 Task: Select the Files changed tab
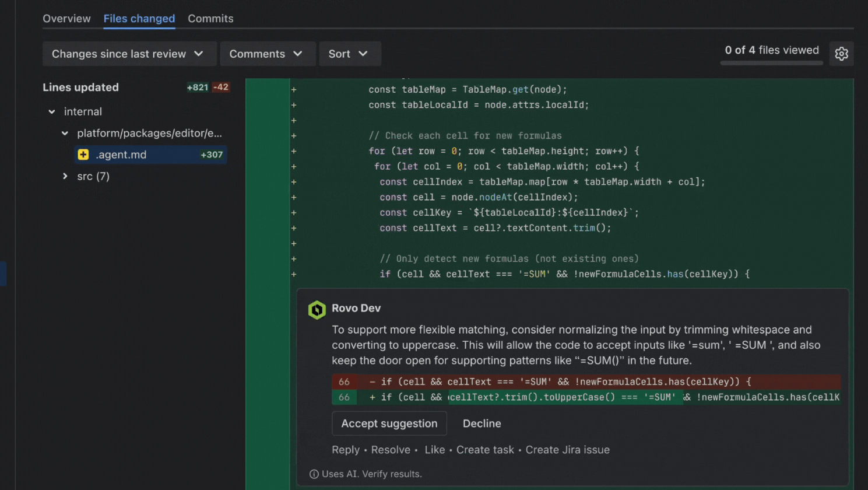[x=139, y=19]
